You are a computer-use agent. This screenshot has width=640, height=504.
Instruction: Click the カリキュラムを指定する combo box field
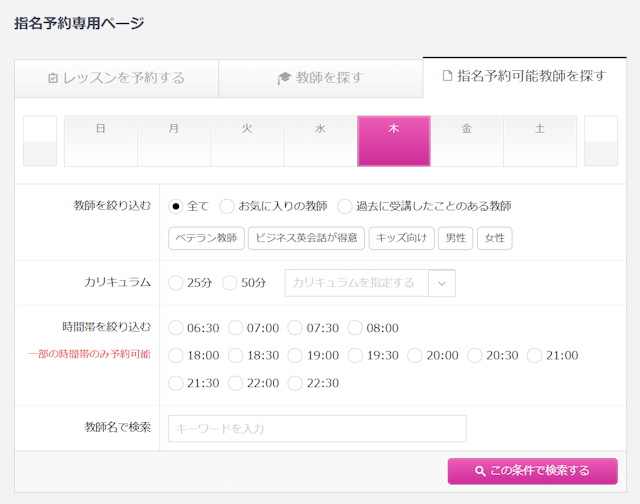point(370,283)
